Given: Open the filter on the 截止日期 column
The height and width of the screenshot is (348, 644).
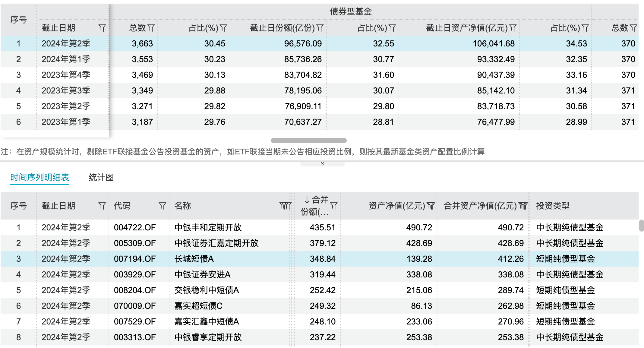Looking at the screenshot, I should 102,28.
